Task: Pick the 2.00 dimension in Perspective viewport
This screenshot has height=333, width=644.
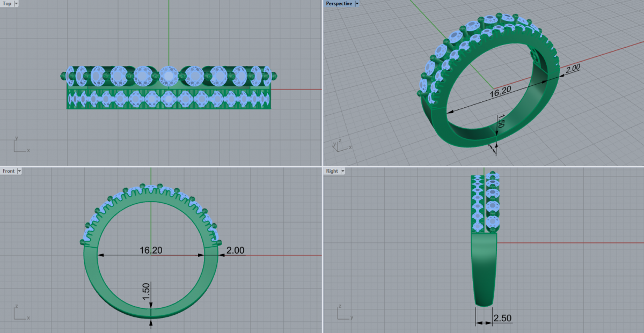Action: click(x=573, y=69)
